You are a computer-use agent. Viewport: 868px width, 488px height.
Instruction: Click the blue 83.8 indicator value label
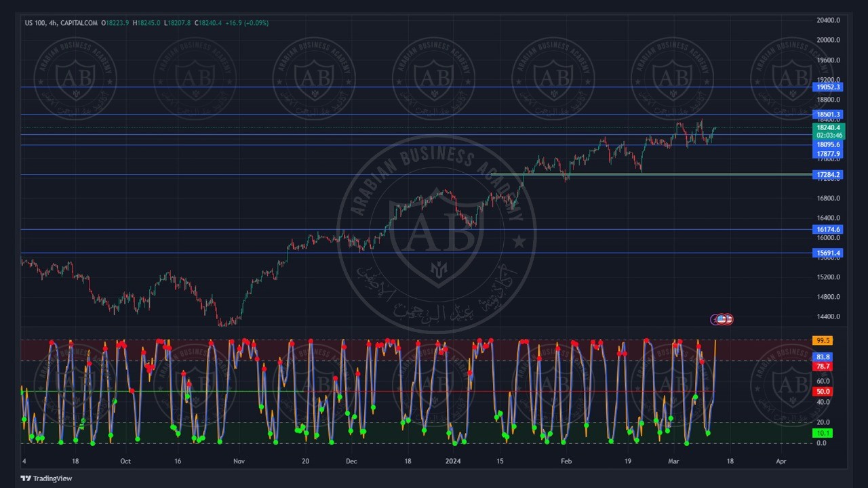coord(823,357)
